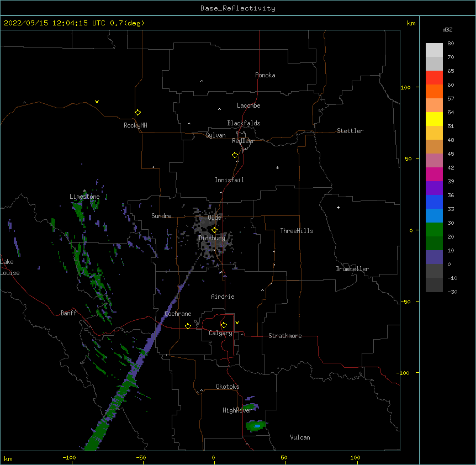Click the dBZ legend heading

pos(447,29)
